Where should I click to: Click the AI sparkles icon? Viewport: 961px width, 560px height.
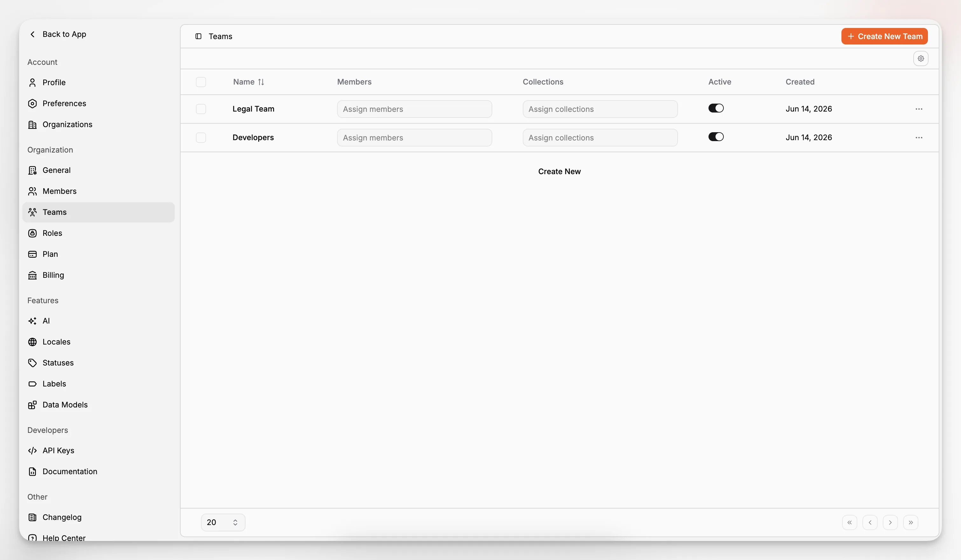pos(32,321)
